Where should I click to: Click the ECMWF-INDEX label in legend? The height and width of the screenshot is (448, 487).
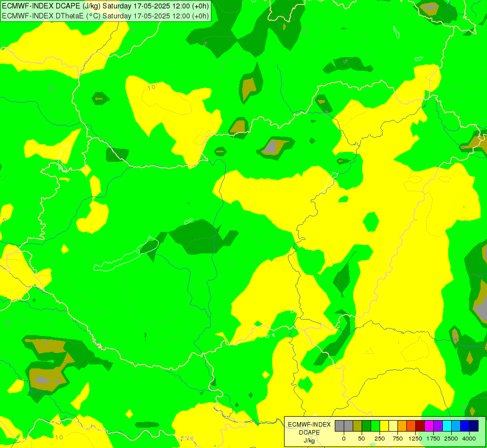[309, 425]
